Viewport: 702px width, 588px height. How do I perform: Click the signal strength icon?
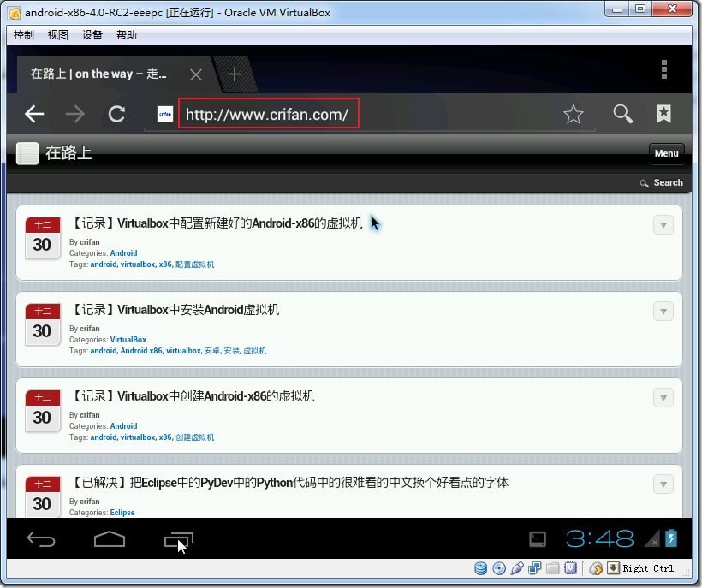[651, 538]
